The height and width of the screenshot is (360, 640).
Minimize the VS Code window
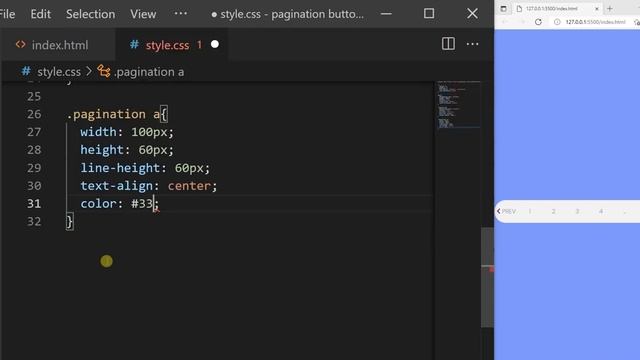[386, 14]
